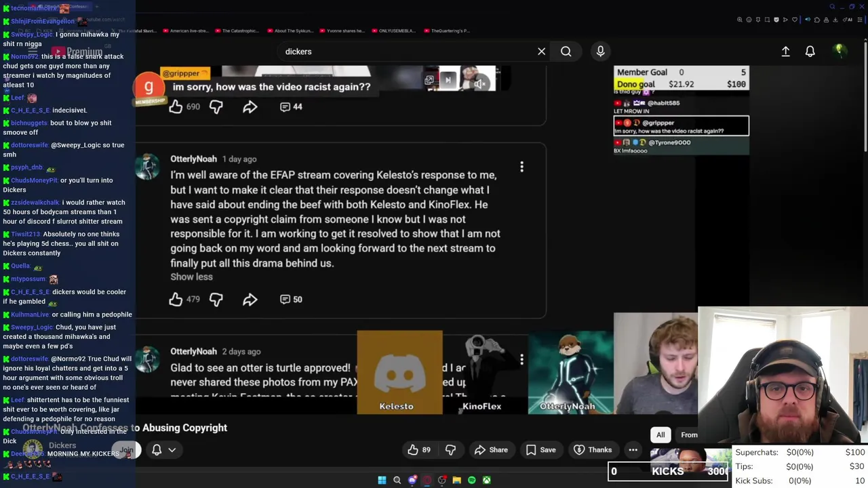Toggle the subscription notification bell for Dickers

[157, 449]
